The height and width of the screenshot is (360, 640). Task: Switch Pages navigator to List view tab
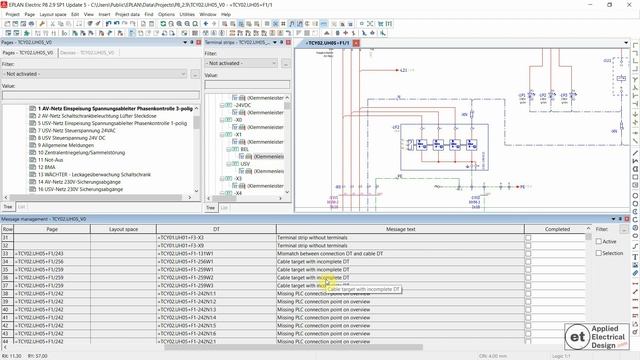click(22, 207)
